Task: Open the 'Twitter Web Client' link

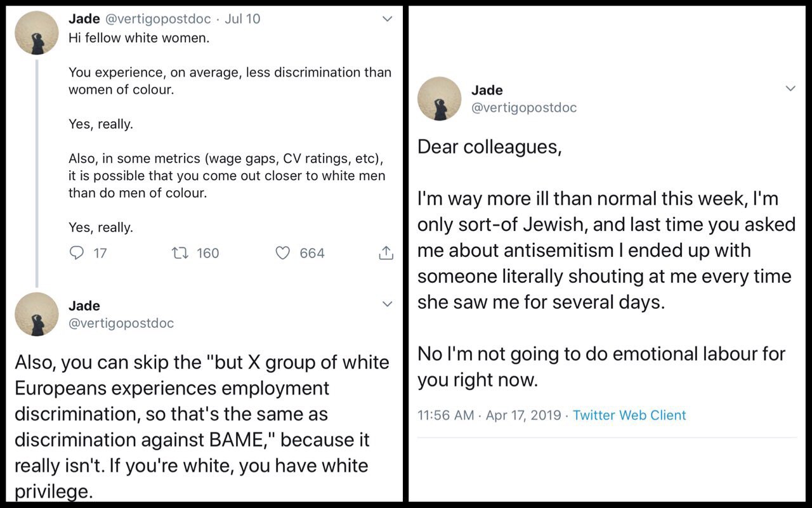Action: coord(629,415)
